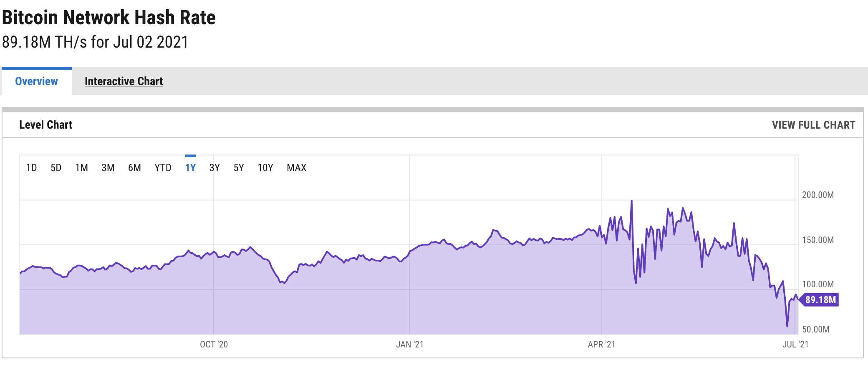Screen dimensions: 868x365
Task: Click the Bitcoin Network Hash Rate title
Action: pyautogui.click(x=109, y=18)
